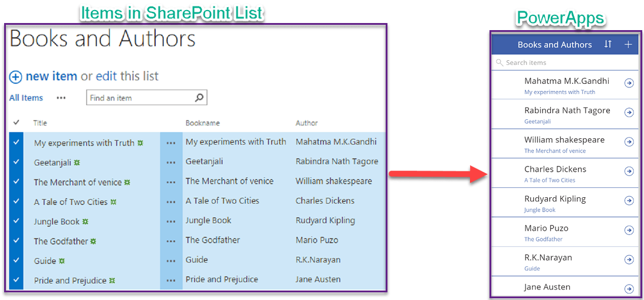Image resolution: width=644 pixels, height=300 pixels.
Task: Click the circled plus new item icon
Action: (16, 77)
